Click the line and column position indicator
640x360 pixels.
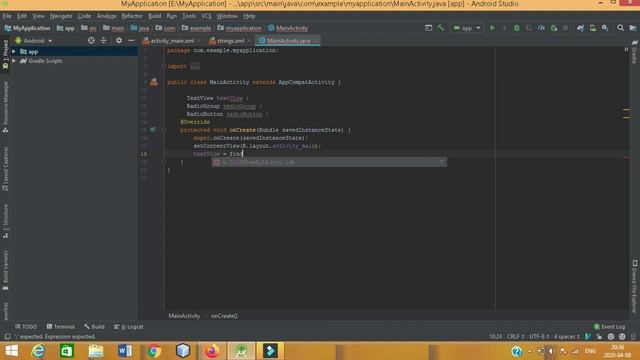pos(495,337)
